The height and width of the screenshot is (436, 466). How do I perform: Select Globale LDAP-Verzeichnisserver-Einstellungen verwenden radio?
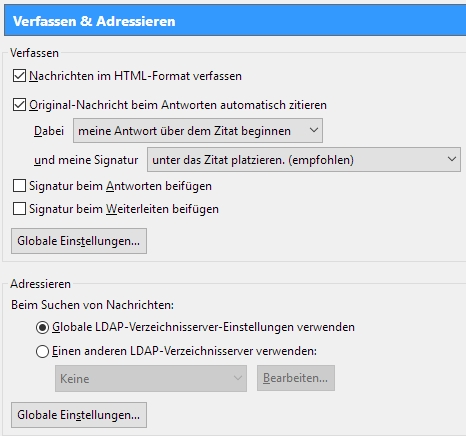coord(42,327)
